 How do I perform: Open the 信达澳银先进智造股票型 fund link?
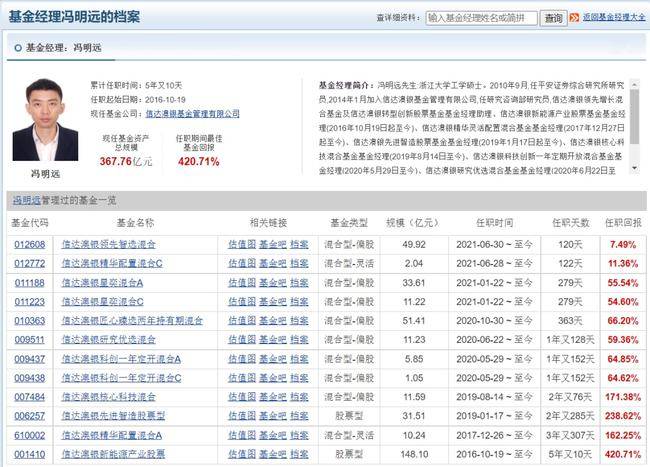tap(113, 416)
